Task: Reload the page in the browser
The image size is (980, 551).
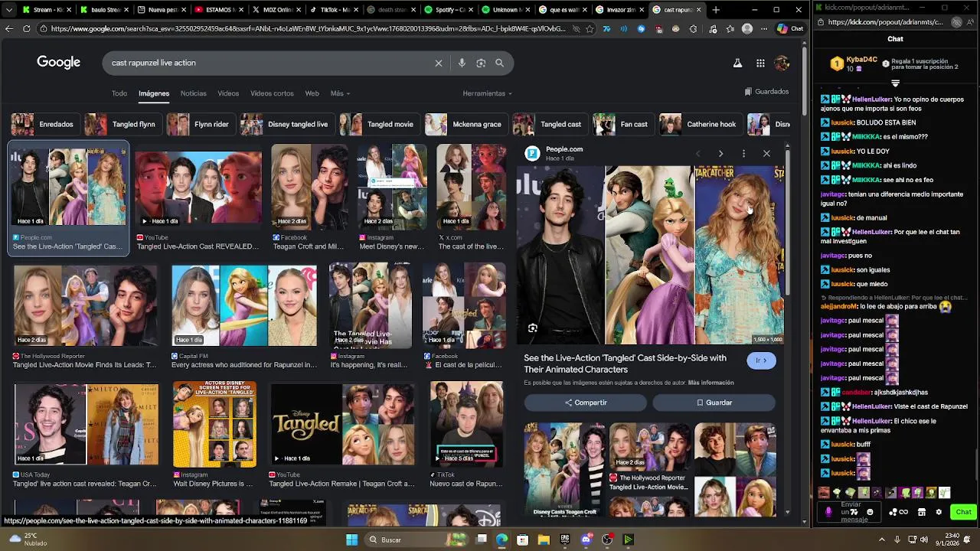Action: [x=26, y=28]
